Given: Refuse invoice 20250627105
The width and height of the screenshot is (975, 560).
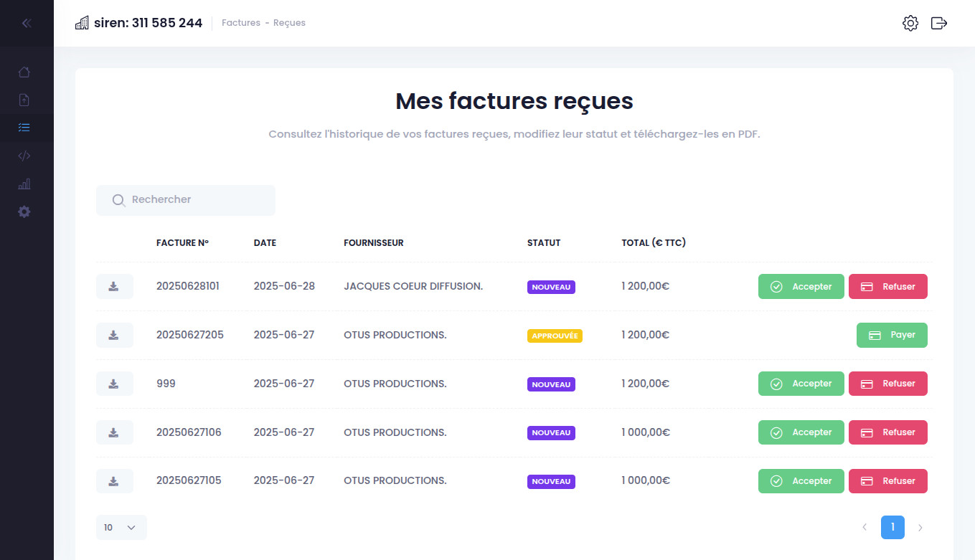Looking at the screenshot, I should 888,480.
